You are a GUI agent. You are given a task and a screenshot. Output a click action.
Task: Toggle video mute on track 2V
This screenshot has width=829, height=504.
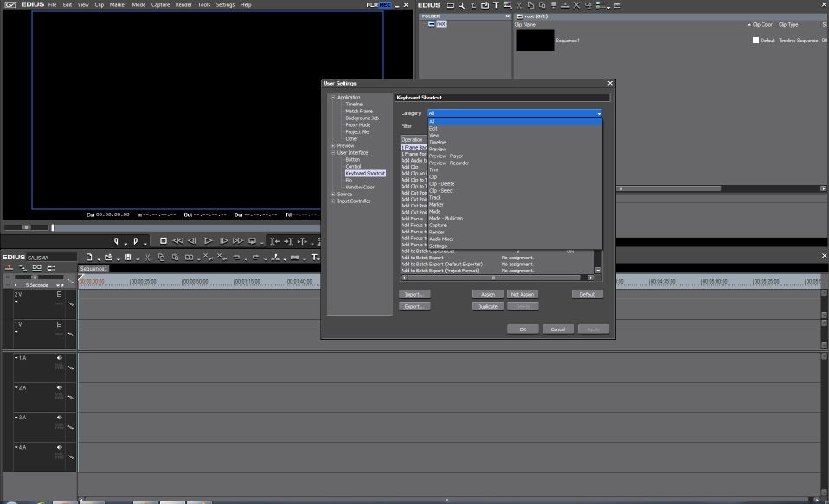(59, 294)
